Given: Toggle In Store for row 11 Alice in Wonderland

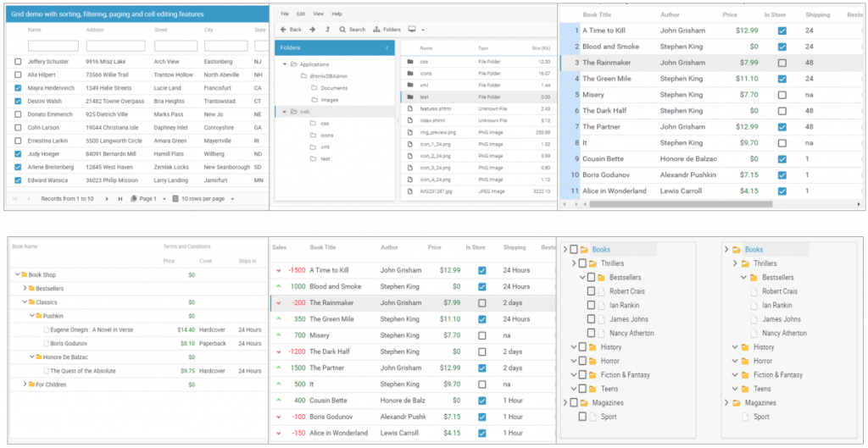Looking at the screenshot, I should pos(782,191).
